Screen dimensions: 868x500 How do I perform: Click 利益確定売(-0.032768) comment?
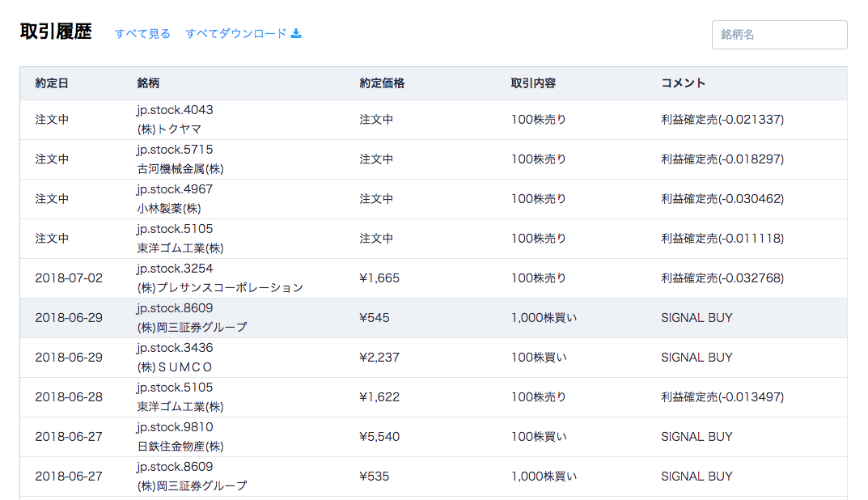(722, 278)
